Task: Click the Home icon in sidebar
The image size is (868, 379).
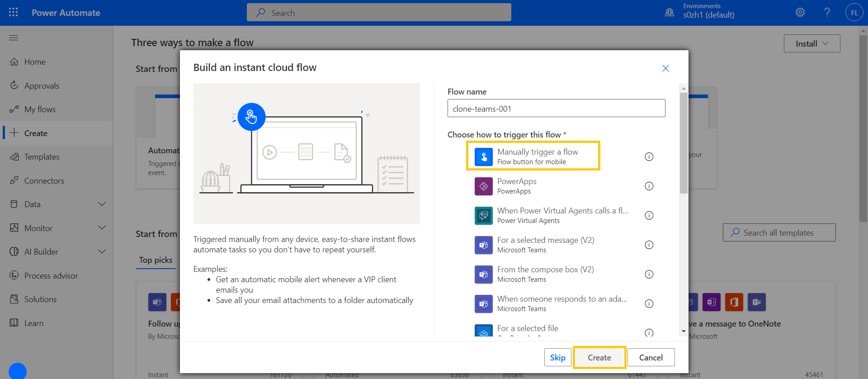Action: [x=14, y=62]
